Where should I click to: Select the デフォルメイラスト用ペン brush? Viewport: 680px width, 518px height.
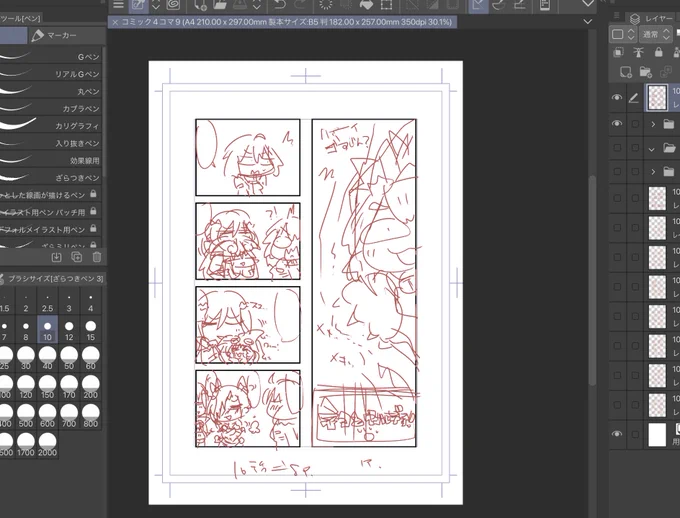[51, 229]
